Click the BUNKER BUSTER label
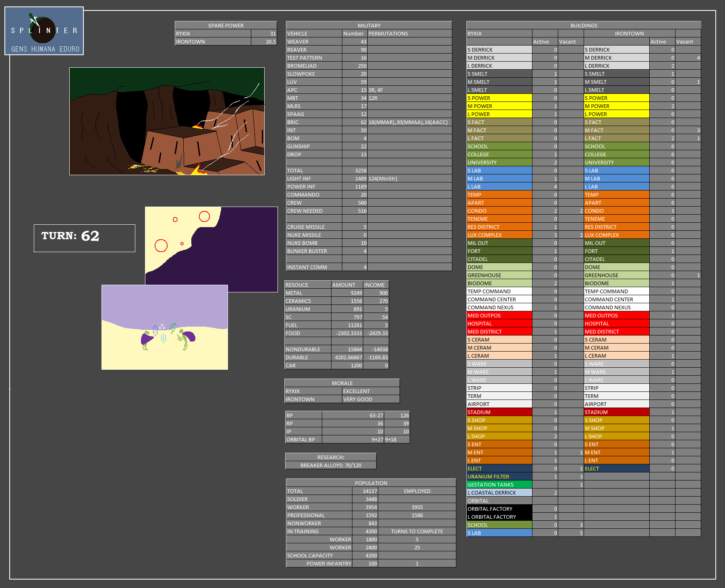Image resolution: width=725 pixels, height=588 pixels. pyautogui.click(x=314, y=251)
